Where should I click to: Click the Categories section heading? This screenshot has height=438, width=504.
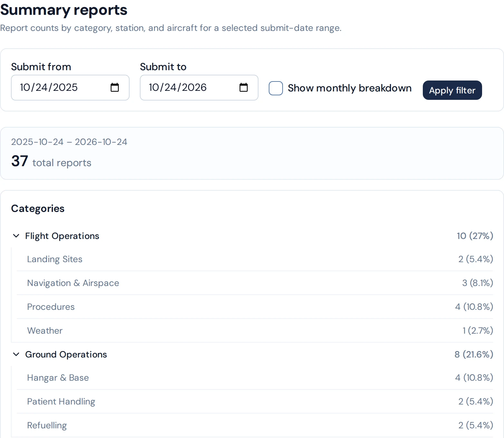[38, 209]
